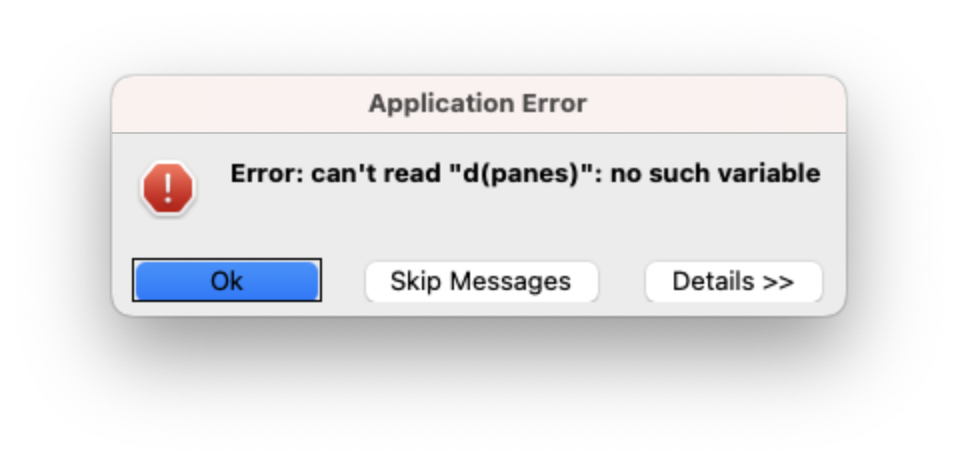Image resolution: width=958 pixels, height=464 pixels.
Task: Confirm the dialog via the blue Ok button
Action: [x=227, y=281]
